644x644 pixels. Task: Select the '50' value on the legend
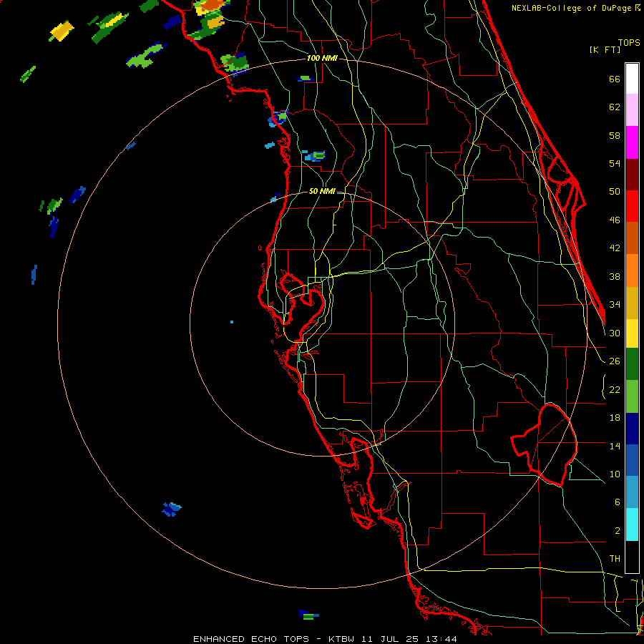click(615, 192)
